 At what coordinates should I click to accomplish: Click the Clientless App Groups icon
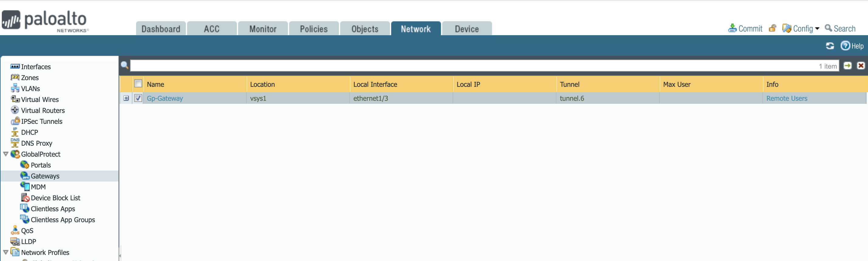tap(25, 219)
